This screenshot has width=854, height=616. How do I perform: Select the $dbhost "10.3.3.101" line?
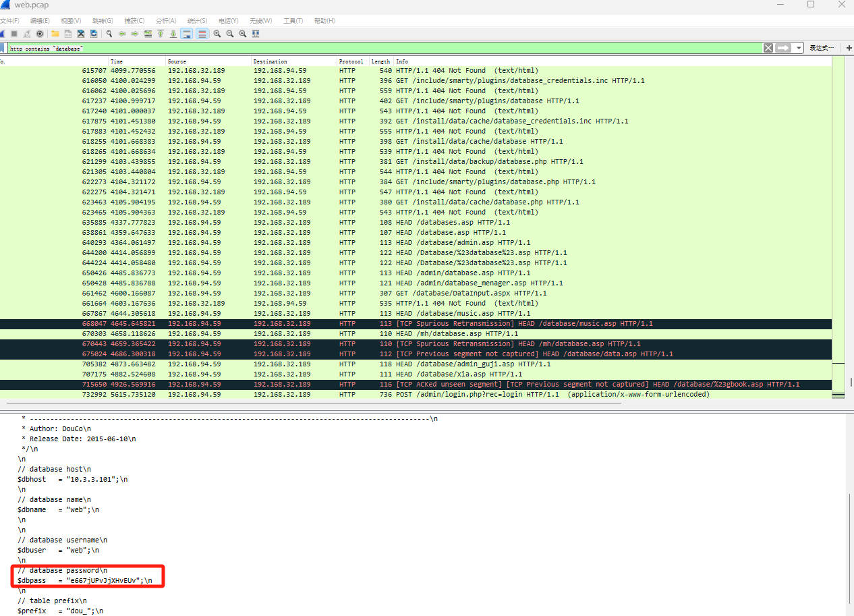(x=72, y=479)
